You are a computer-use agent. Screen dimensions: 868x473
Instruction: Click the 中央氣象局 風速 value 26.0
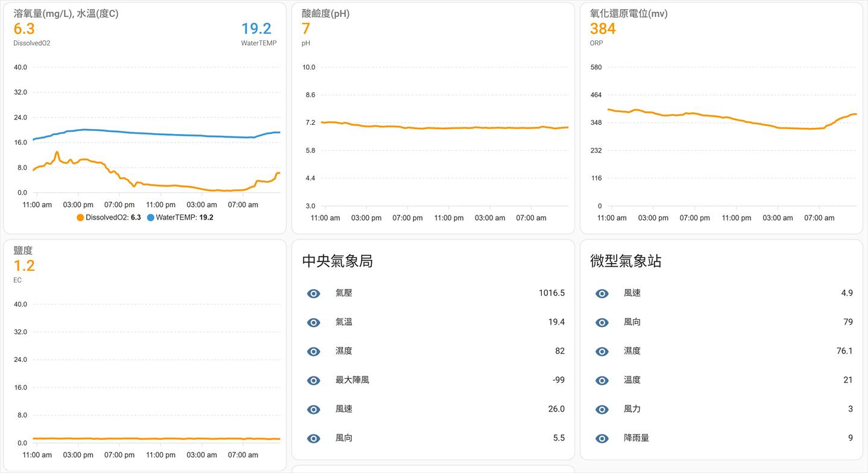(556, 409)
